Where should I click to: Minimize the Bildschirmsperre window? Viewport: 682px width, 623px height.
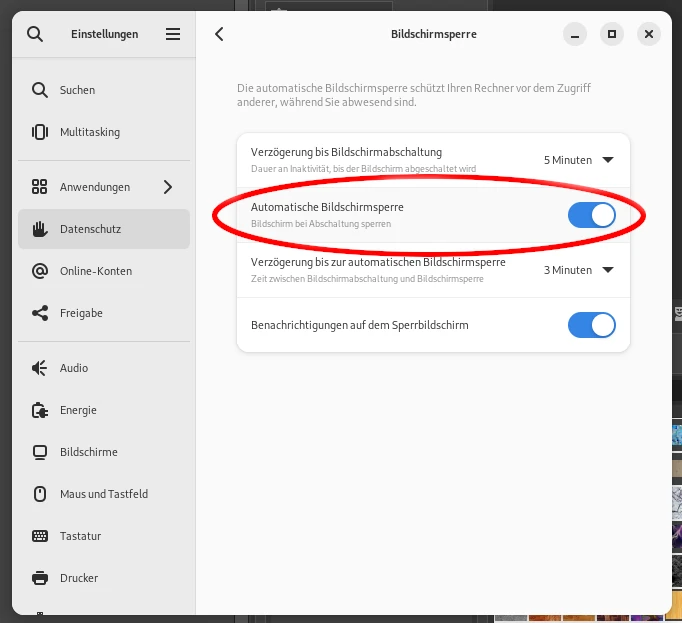click(x=575, y=34)
